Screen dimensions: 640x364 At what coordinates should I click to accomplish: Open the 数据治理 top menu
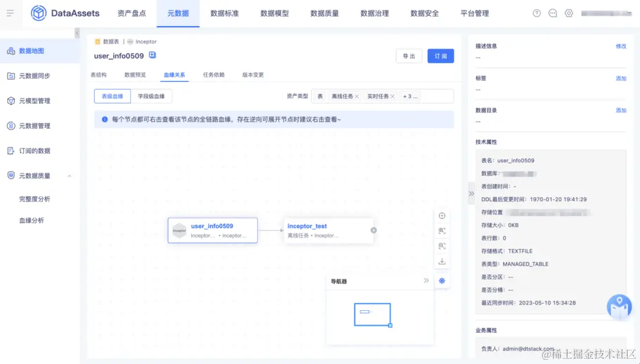point(375,14)
